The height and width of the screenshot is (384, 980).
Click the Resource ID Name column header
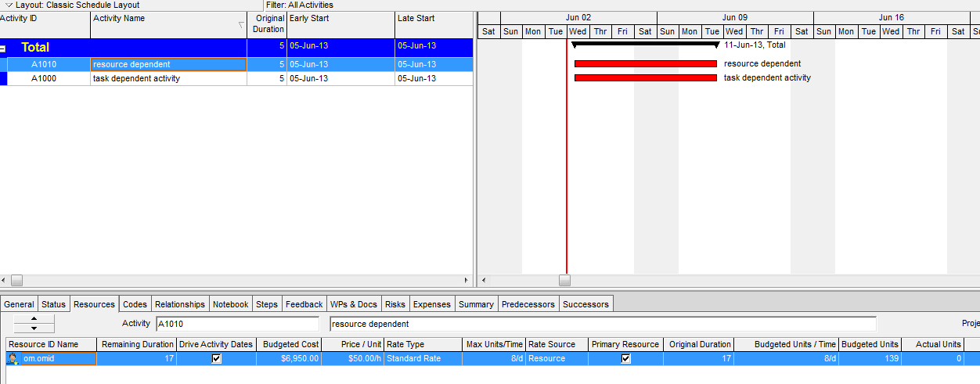point(52,344)
